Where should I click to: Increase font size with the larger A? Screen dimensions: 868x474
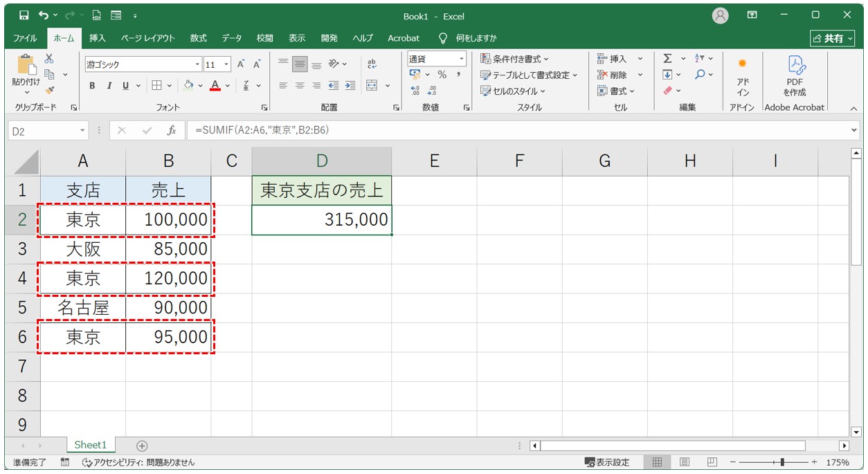coord(241,64)
